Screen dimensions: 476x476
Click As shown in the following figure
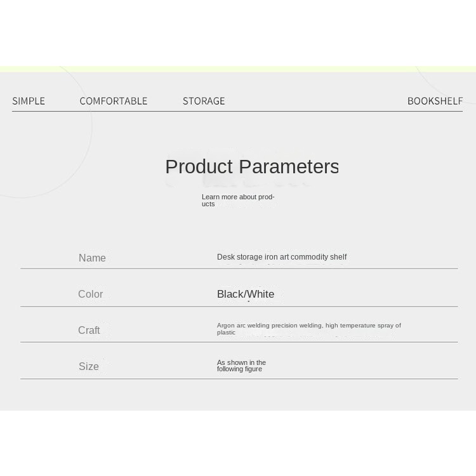click(x=241, y=366)
